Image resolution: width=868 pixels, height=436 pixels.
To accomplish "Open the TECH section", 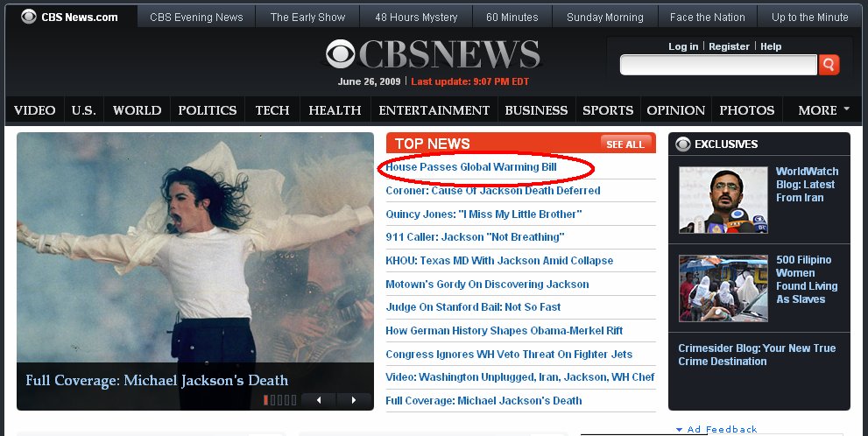I will point(272,110).
